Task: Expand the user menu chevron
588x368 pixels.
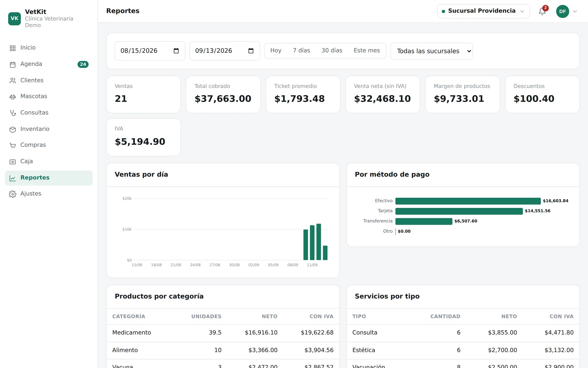Action: click(x=575, y=11)
